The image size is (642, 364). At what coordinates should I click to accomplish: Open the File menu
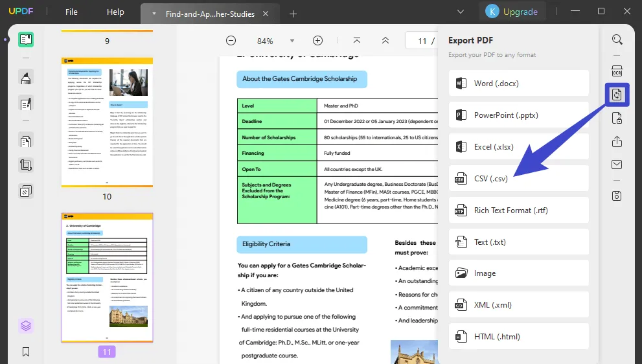71,12
